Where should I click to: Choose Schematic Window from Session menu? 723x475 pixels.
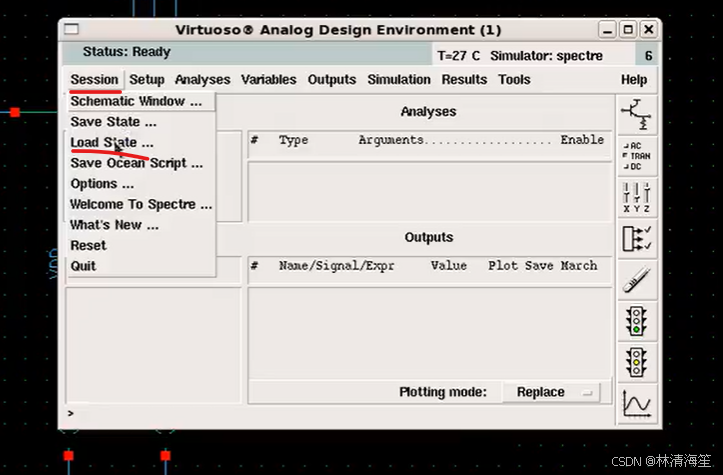coord(141,101)
